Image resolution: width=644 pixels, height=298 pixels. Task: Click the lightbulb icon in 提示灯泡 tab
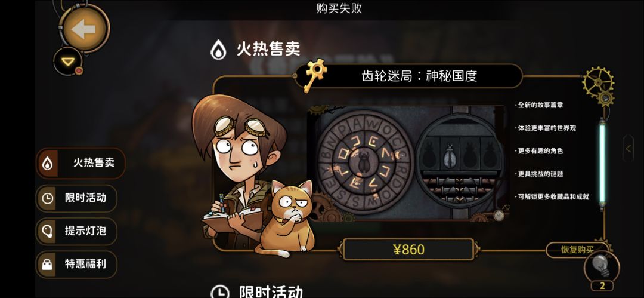point(47,231)
